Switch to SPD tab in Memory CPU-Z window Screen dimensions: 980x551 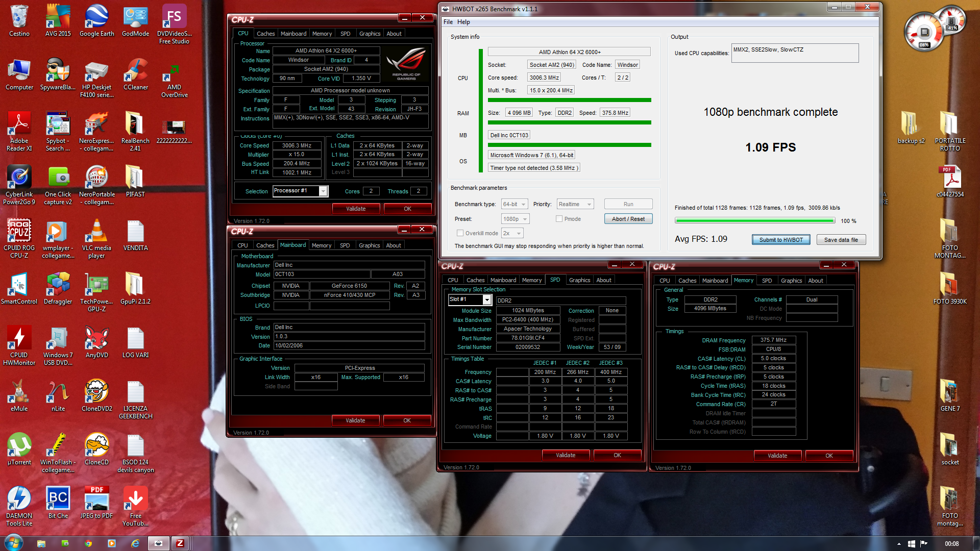coord(767,281)
